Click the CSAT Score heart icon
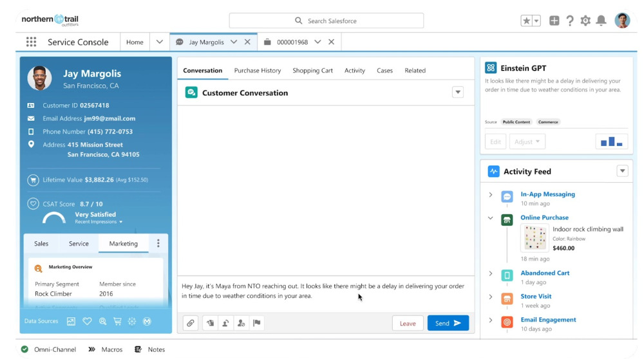644x359 pixels. (33, 203)
